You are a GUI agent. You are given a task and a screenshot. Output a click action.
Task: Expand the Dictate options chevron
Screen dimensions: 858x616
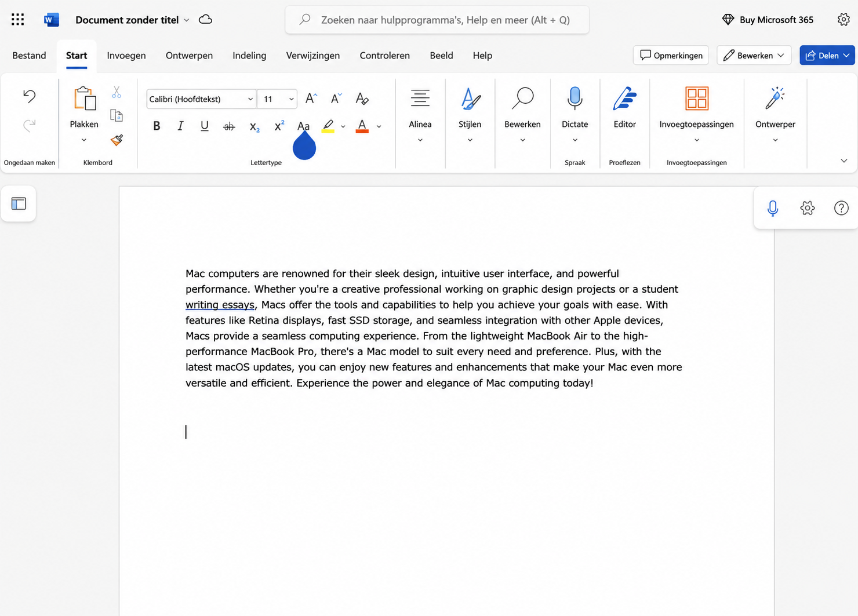pyautogui.click(x=575, y=140)
